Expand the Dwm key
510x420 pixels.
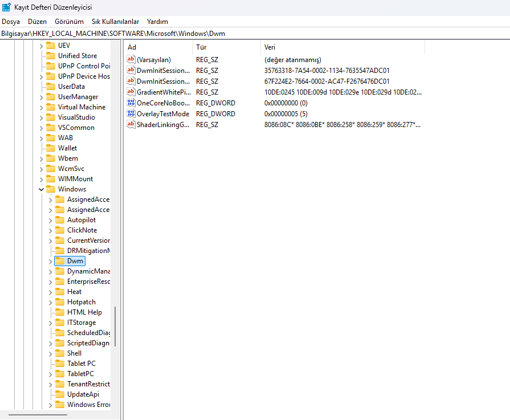click(50, 262)
